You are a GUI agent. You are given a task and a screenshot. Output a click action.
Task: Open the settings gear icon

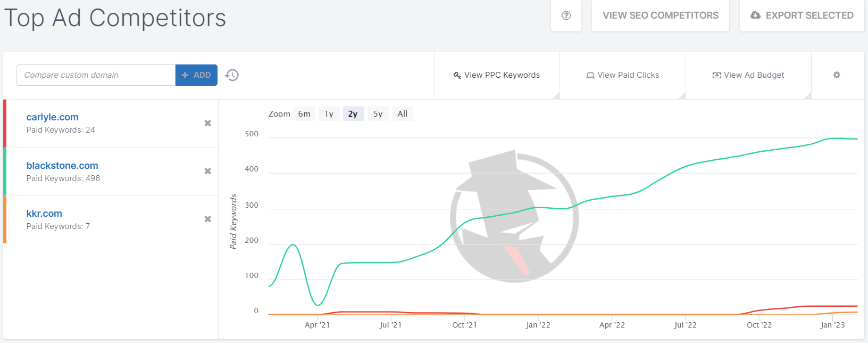pyautogui.click(x=837, y=75)
